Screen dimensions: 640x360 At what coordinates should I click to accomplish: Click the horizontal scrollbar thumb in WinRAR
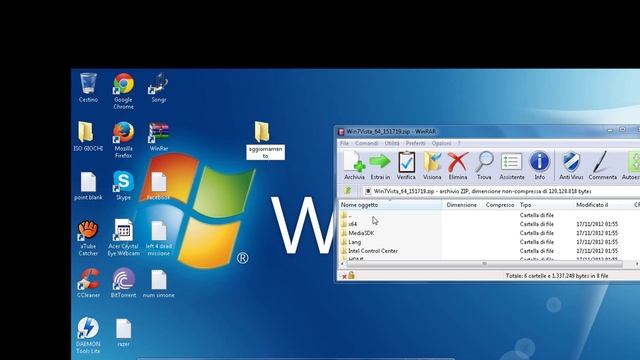tap(484, 264)
